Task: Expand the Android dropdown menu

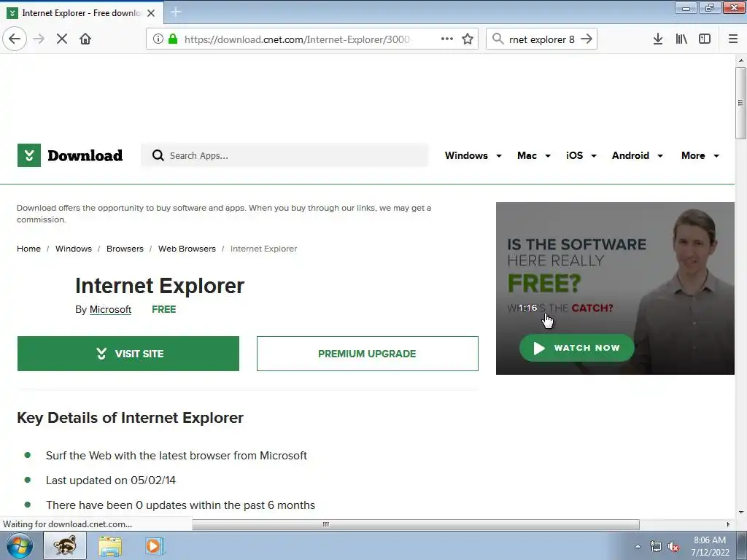Action: click(638, 156)
